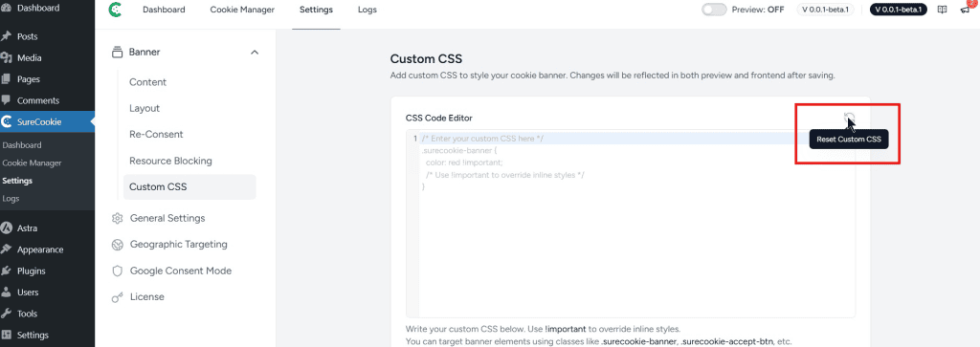Image resolution: width=980 pixels, height=347 pixels.
Task: Open Resource Blocking settings
Action: (170, 161)
